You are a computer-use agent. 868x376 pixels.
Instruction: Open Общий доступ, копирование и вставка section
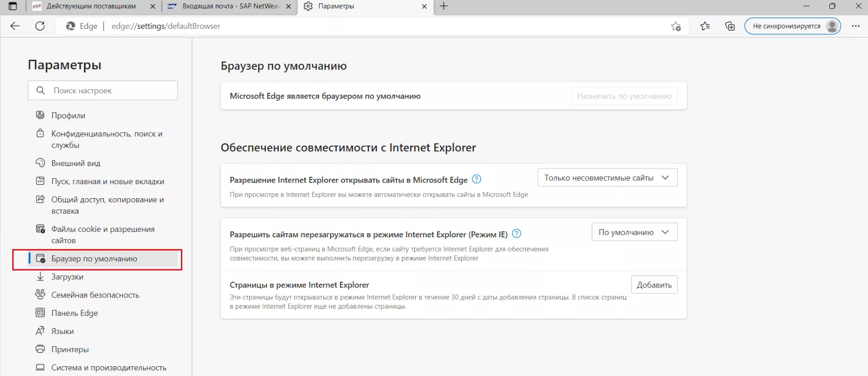[103, 205]
